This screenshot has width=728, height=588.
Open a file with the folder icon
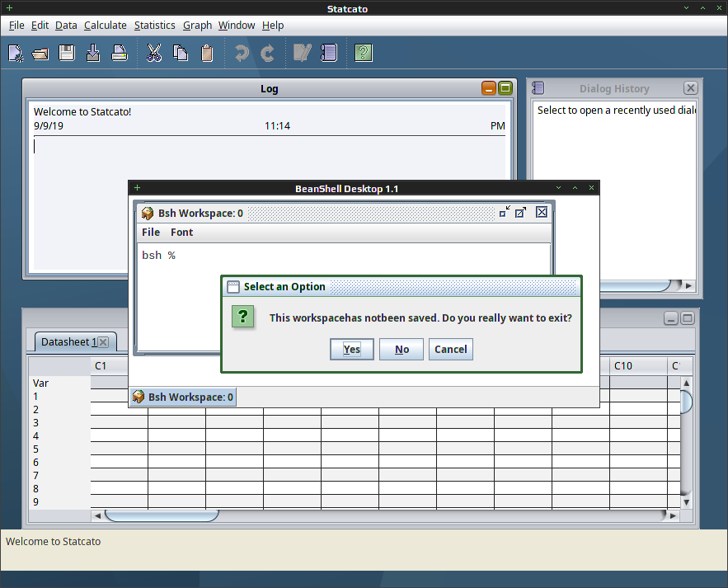click(x=40, y=54)
